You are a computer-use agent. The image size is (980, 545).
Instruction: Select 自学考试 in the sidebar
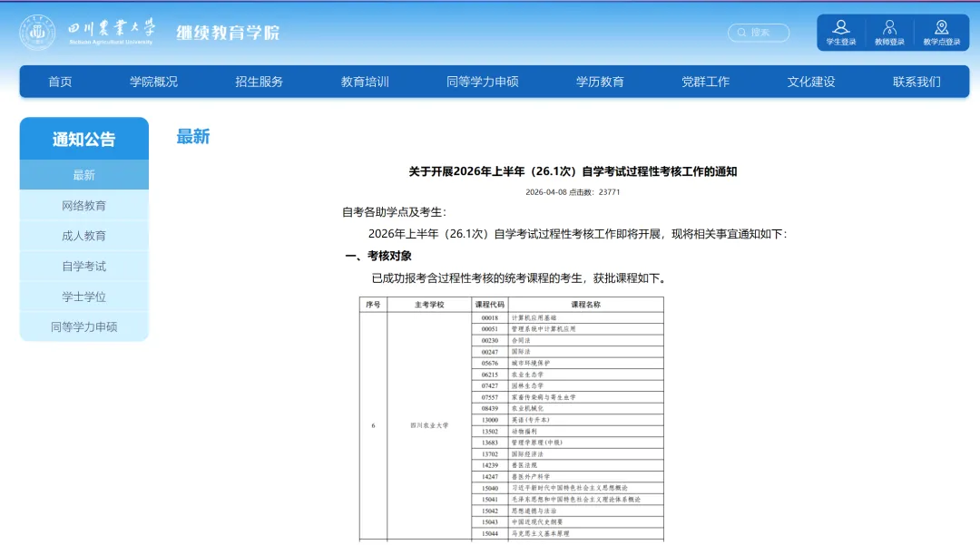point(83,266)
